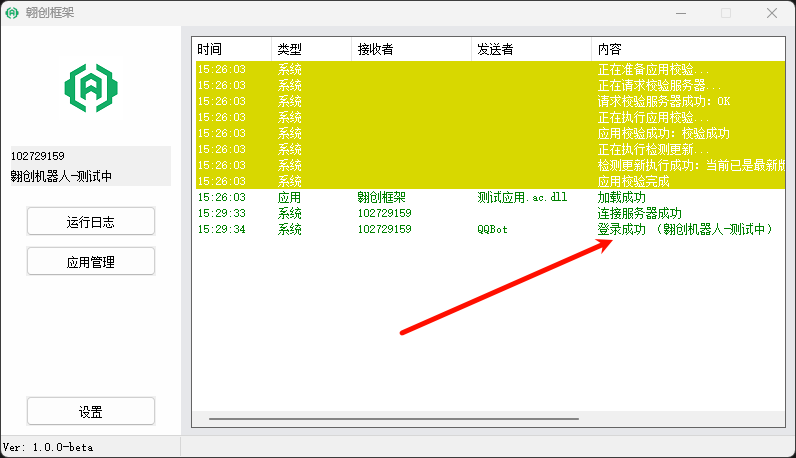Click the account number 102729159 in sidebar

(38, 156)
